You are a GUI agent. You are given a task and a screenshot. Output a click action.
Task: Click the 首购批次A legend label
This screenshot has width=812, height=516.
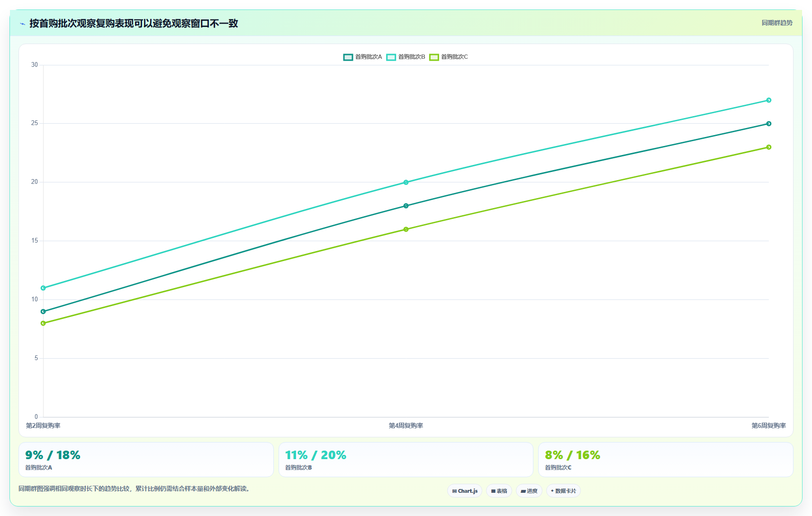click(x=369, y=57)
